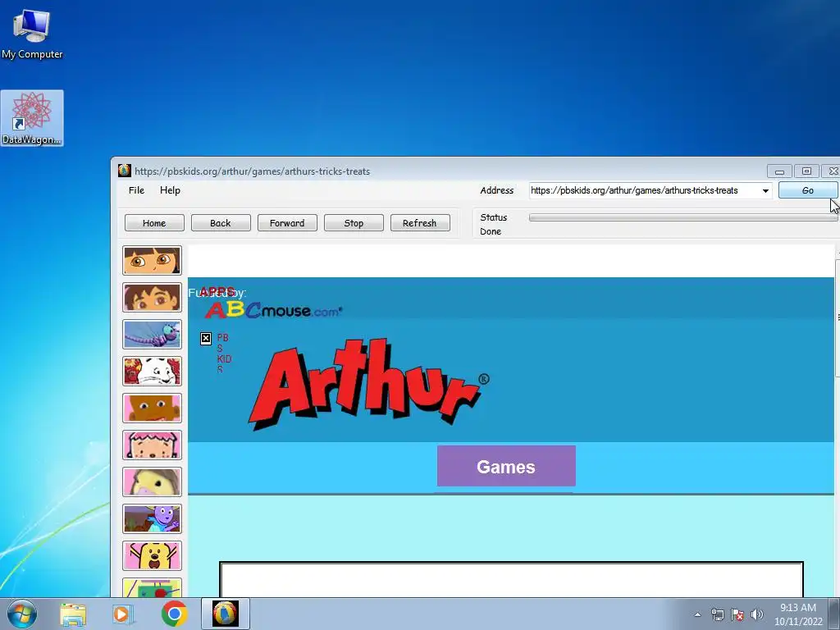The width and height of the screenshot is (840, 630).
Task: Click the broken PBS KIDS image icon
Action: coord(206,339)
